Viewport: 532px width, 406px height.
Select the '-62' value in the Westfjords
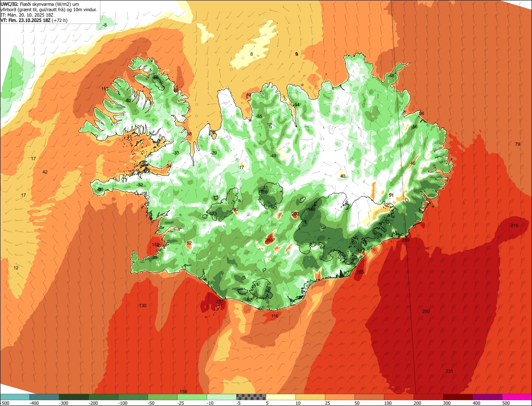point(128,100)
